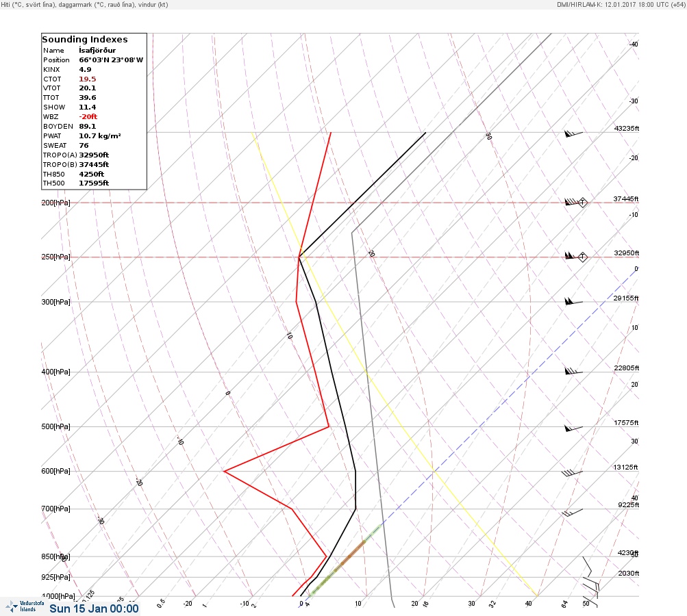Select the PWAT value 10.7 kg/m²

(100, 136)
